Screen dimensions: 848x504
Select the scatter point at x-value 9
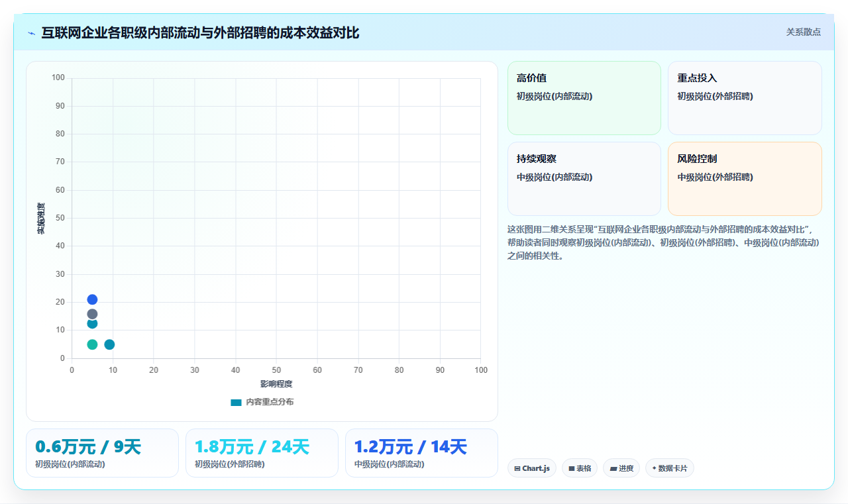coord(109,344)
